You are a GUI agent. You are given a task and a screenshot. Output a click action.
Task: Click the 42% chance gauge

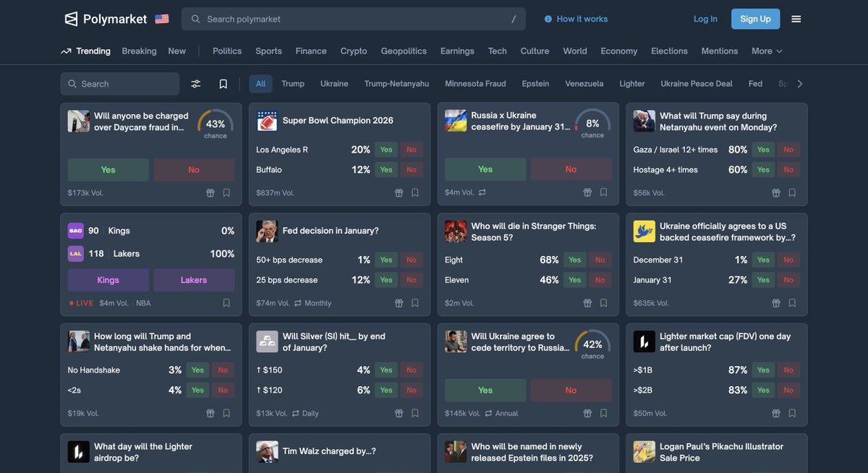click(x=592, y=345)
